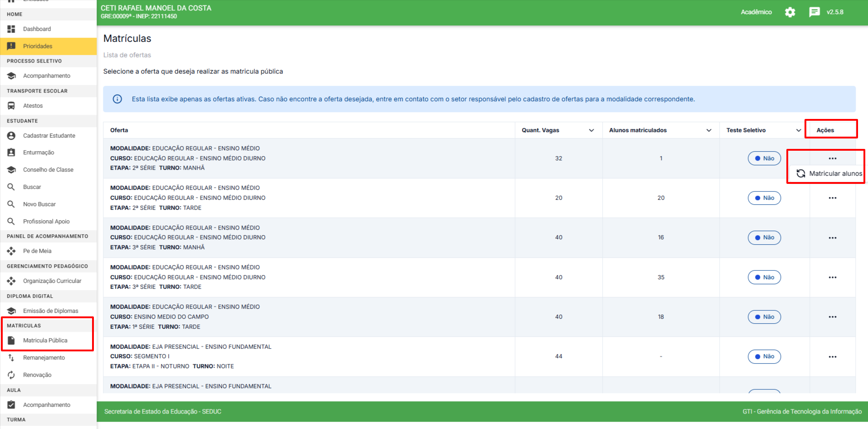Click the info icon in blue banner
The image size is (868, 429).
(x=117, y=99)
